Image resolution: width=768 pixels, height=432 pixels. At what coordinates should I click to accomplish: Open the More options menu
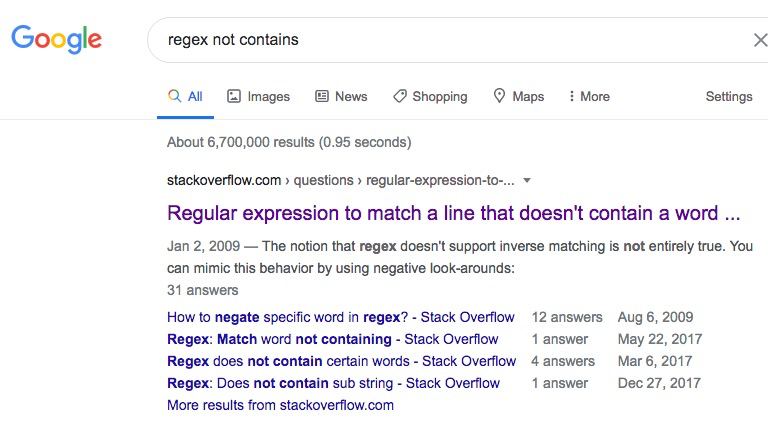[589, 96]
